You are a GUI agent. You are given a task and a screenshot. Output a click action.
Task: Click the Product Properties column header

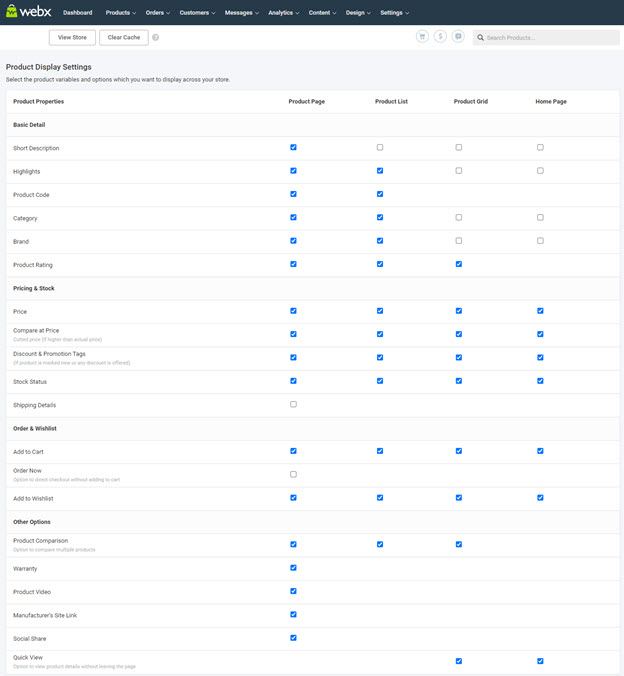(x=38, y=101)
